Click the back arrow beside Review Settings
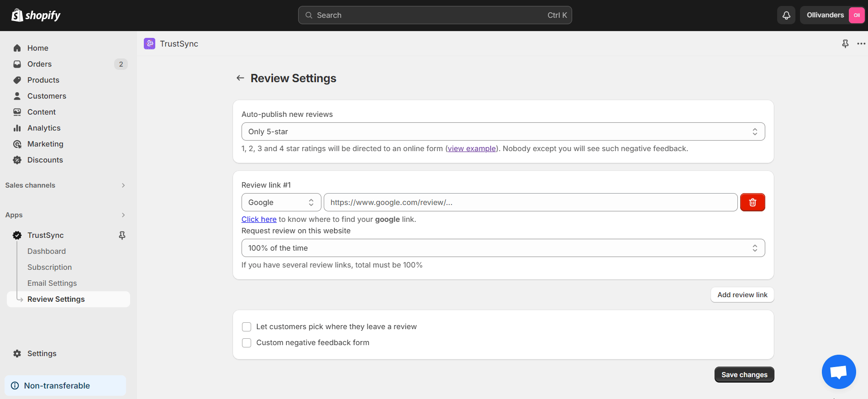This screenshot has width=868, height=399. click(x=240, y=78)
